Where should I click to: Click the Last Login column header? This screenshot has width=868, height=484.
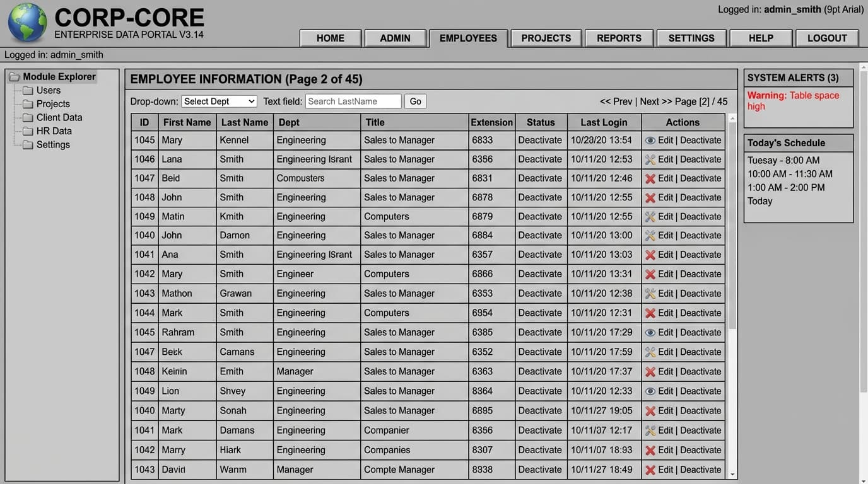click(604, 122)
